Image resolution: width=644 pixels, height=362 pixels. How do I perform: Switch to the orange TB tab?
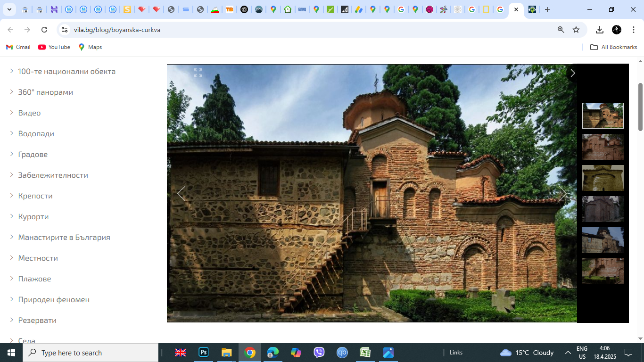[x=230, y=9]
